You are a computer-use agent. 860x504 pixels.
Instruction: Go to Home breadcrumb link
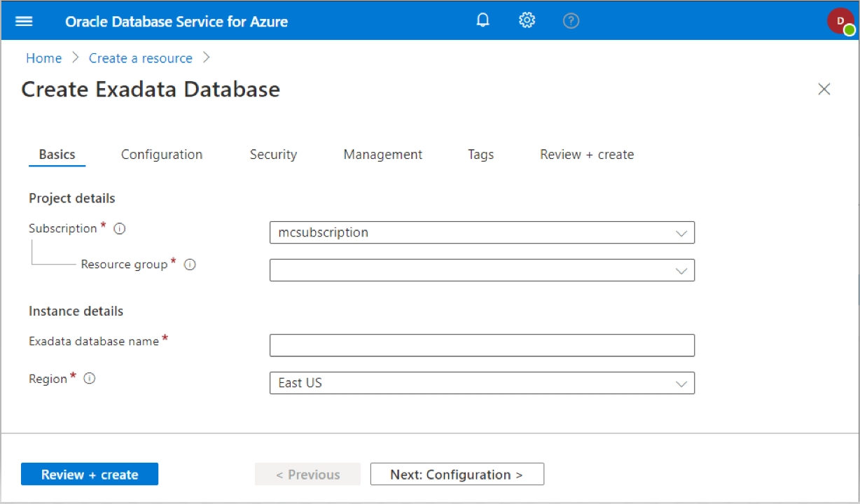(44, 58)
